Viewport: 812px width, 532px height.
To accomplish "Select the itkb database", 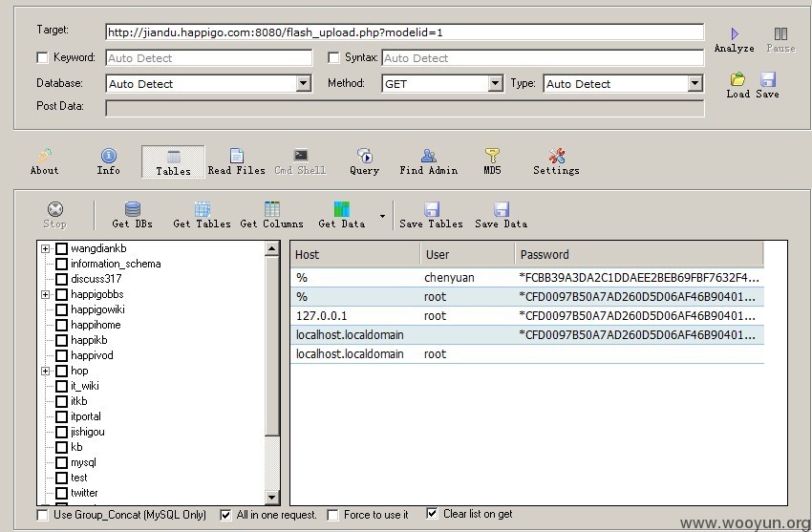I will [x=79, y=401].
